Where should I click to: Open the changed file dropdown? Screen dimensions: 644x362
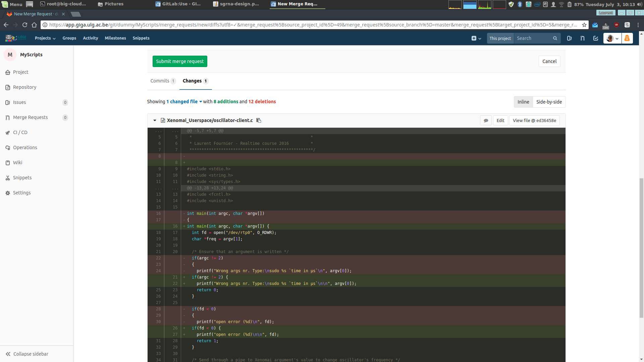click(184, 102)
